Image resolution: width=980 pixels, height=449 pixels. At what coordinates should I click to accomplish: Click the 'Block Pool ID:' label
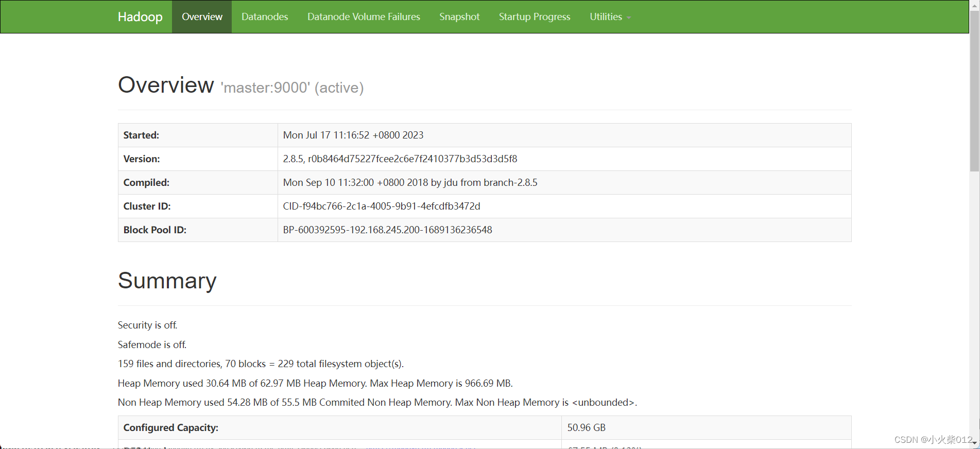pos(155,230)
